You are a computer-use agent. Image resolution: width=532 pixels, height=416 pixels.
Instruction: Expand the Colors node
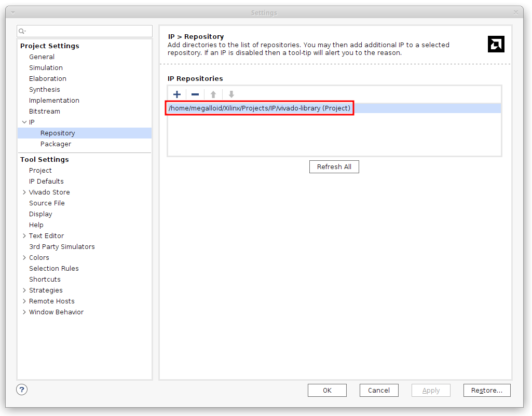[24, 258]
